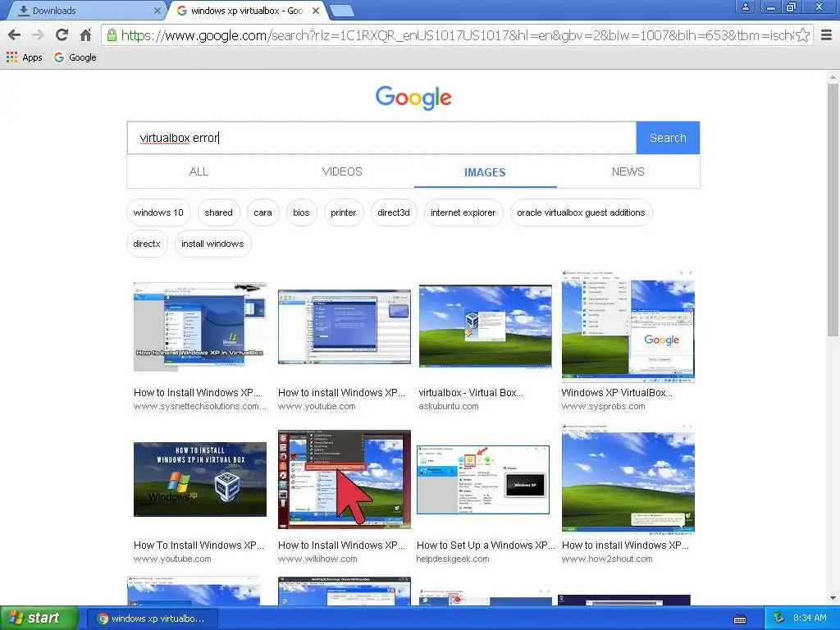Switch to NEWS results
This screenshot has width=840, height=630.
628,172
